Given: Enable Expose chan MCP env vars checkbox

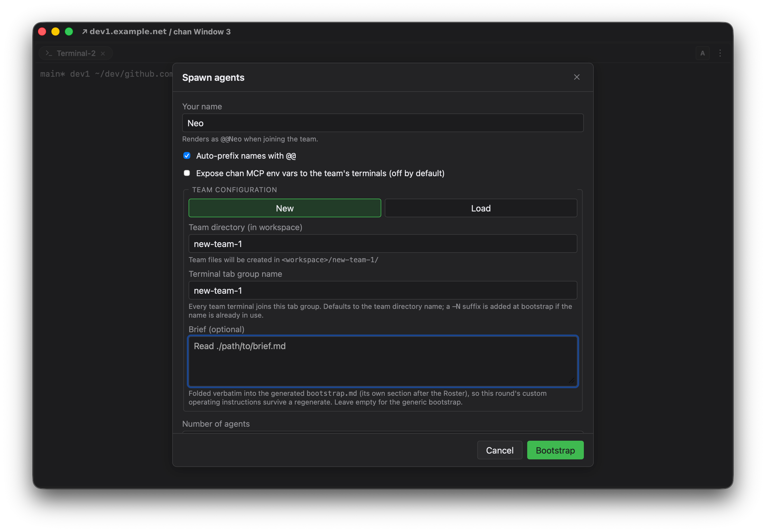Looking at the screenshot, I should 187,173.
